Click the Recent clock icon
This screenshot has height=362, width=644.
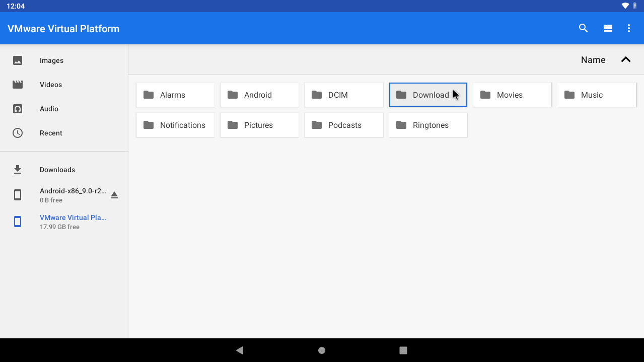click(x=18, y=133)
